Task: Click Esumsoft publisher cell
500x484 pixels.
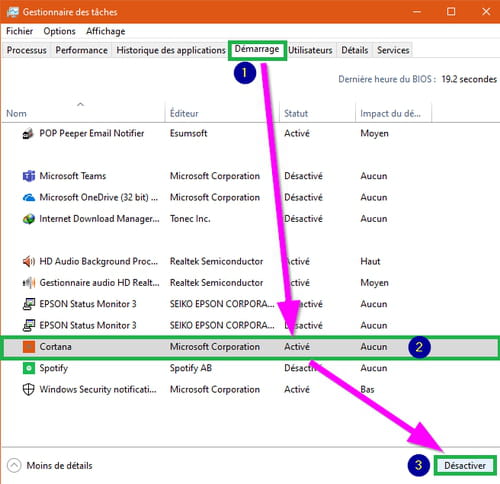Action: pos(189,133)
